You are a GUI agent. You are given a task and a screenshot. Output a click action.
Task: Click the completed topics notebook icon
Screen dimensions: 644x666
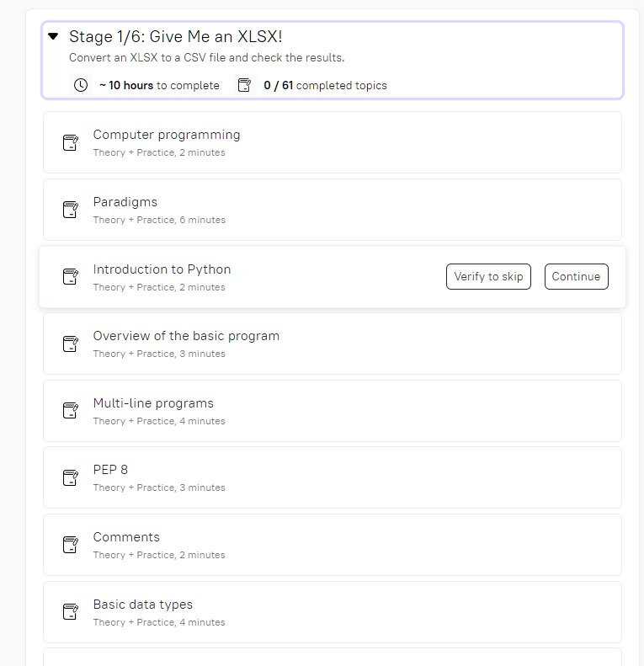tap(244, 85)
